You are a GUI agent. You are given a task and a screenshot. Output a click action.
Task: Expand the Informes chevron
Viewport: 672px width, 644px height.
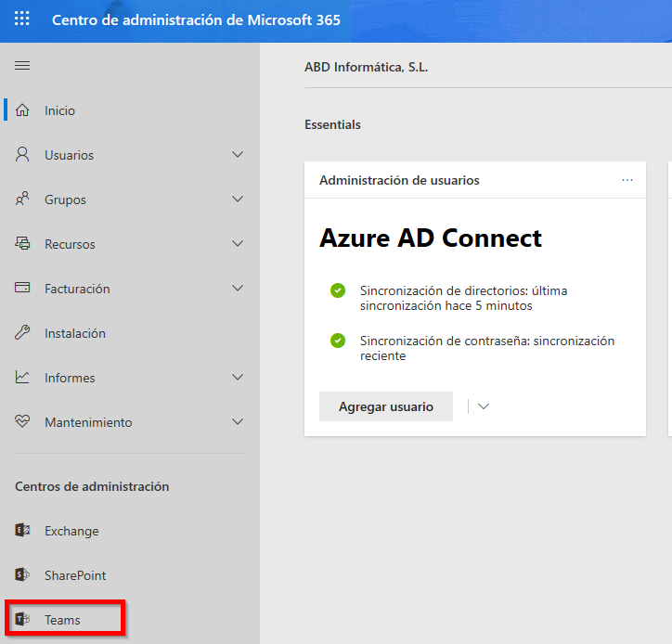pyautogui.click(x=238, y=377)
